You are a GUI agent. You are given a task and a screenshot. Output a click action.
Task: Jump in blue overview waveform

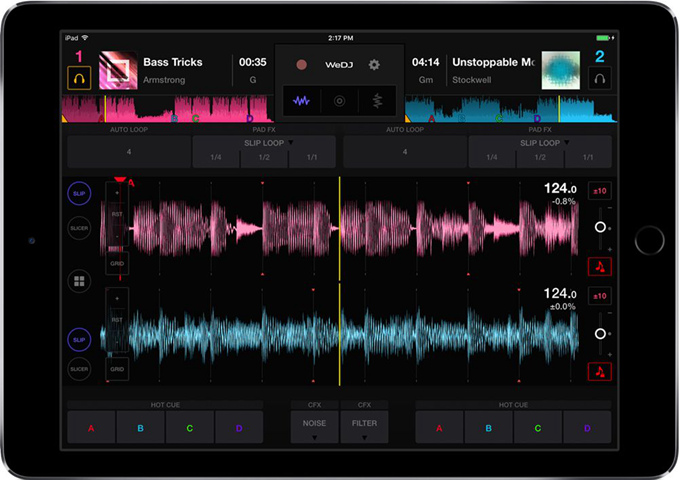tap(511, 109)
